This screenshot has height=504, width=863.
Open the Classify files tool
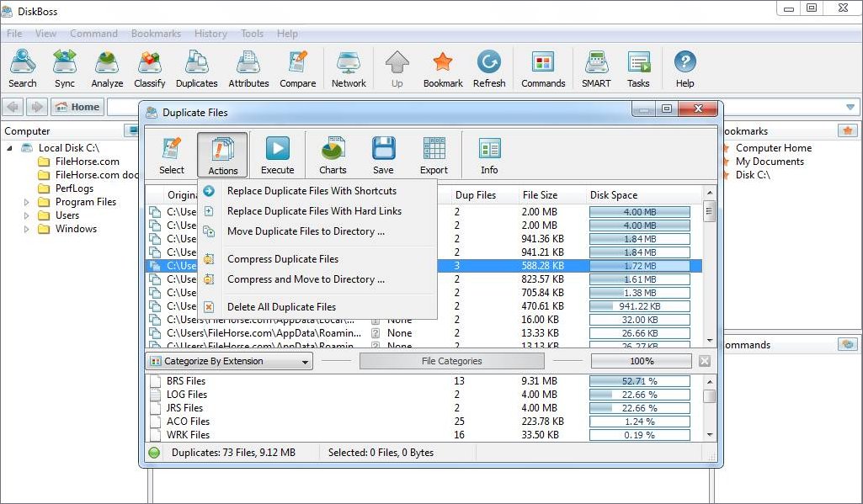pos(149,69)
